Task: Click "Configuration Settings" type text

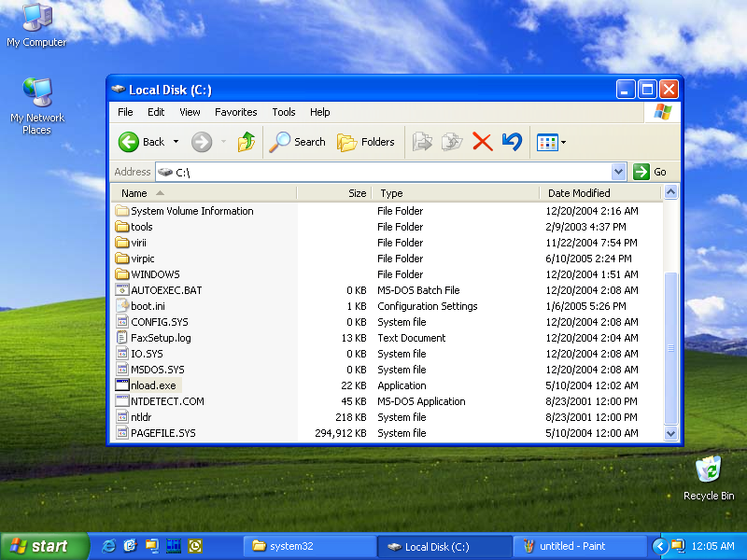Action: 428,306
